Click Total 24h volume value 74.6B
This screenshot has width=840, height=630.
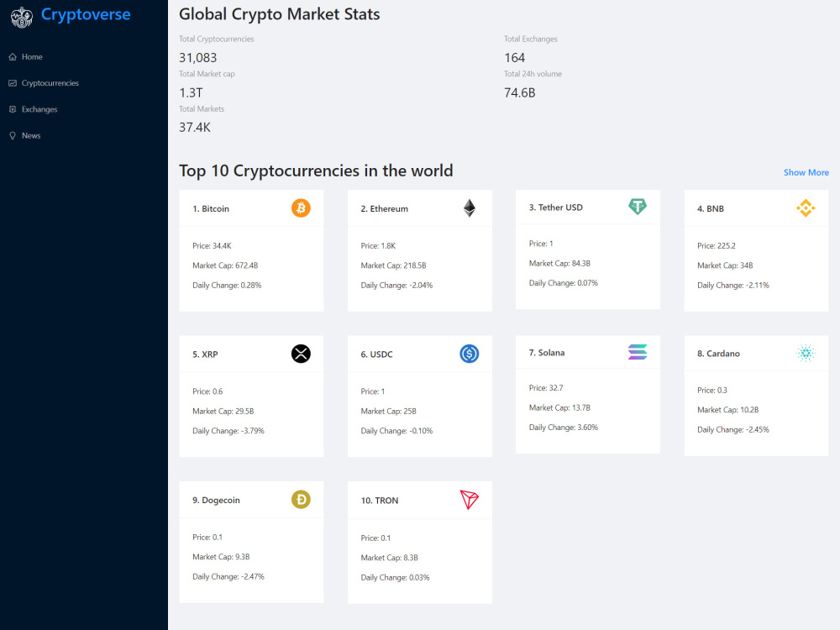[520, 92]
